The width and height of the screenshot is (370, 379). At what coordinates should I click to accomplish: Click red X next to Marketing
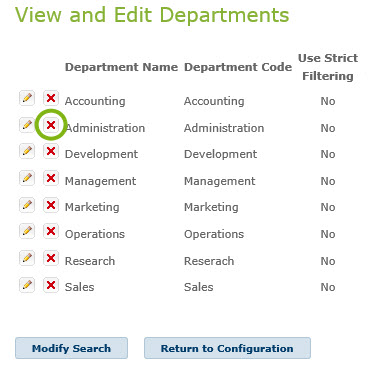(x=51, y=205)
